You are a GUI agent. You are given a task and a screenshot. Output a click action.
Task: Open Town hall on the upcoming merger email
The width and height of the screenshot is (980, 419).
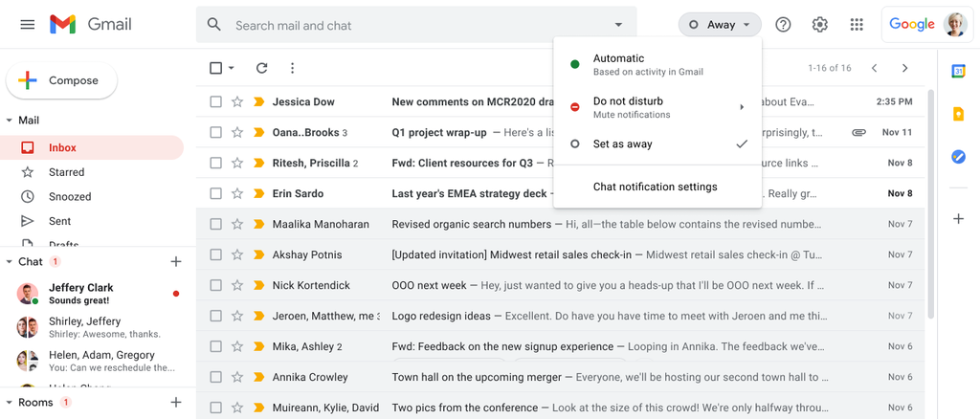(561, 377)
